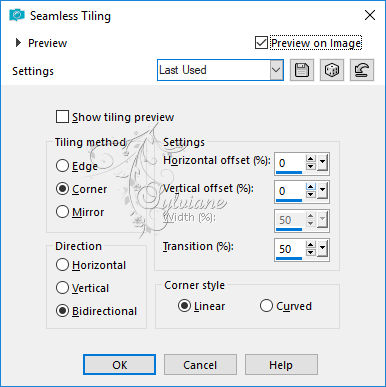Increase Transition value with up spinner arrow
This screenshot has height=387, width=386.
(x=311, y=245)
